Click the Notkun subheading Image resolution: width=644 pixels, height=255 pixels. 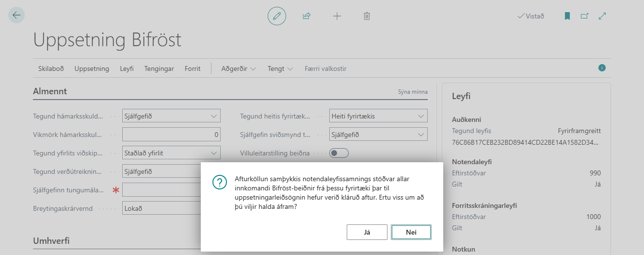464,249
